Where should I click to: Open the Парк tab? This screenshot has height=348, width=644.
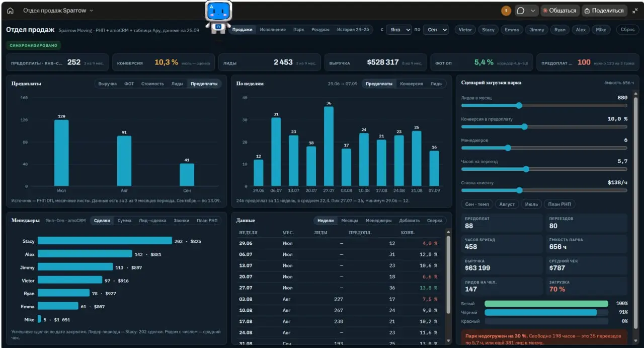(299, 30)
